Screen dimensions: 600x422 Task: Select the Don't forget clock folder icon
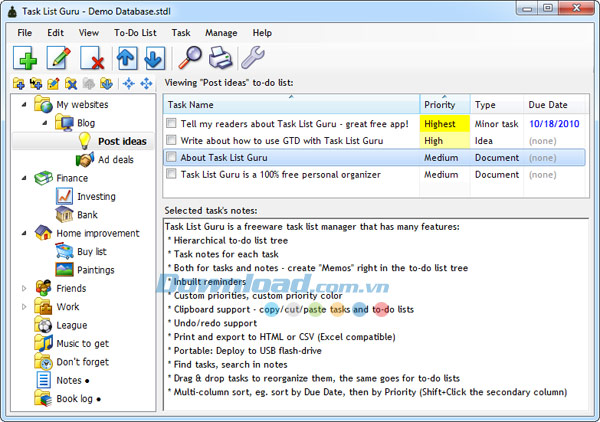tap(43, 361)
